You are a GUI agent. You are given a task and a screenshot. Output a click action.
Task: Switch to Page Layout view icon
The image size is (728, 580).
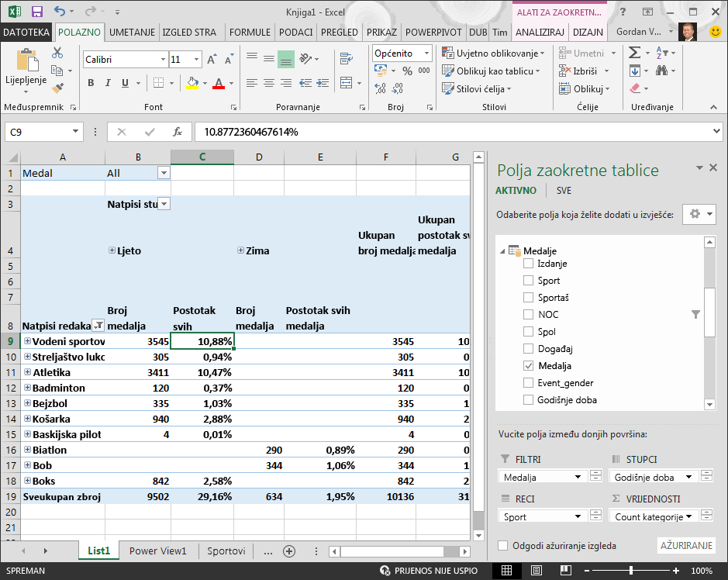(x=537, y=570)
